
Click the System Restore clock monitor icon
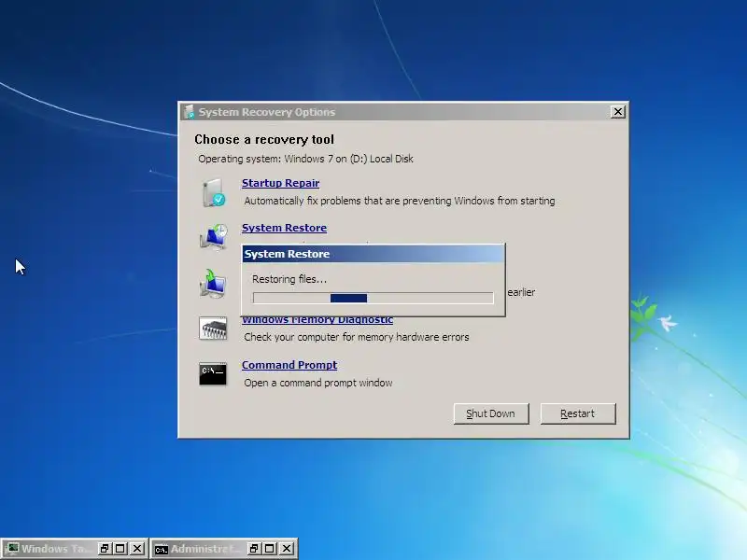pos(213,237)
